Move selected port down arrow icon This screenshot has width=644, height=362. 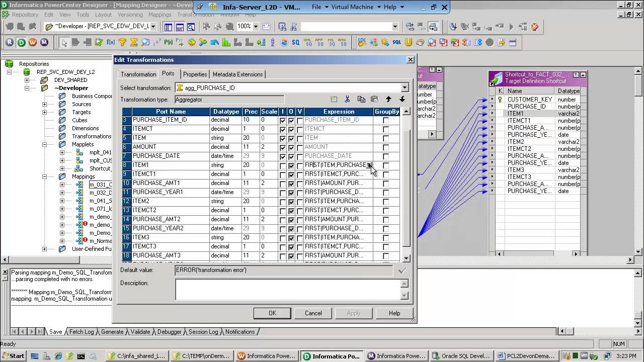402,100
